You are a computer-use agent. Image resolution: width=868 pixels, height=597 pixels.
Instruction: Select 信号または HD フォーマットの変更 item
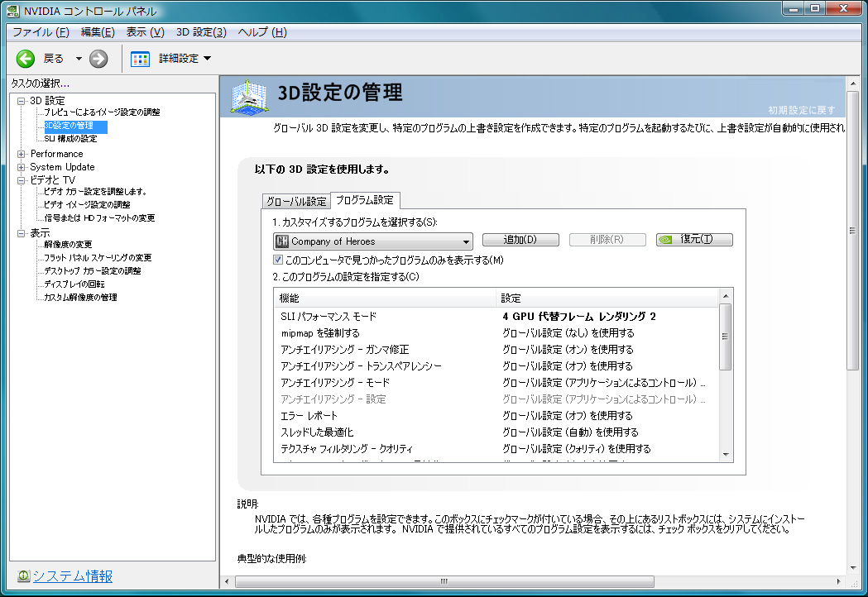click(99, 218)
